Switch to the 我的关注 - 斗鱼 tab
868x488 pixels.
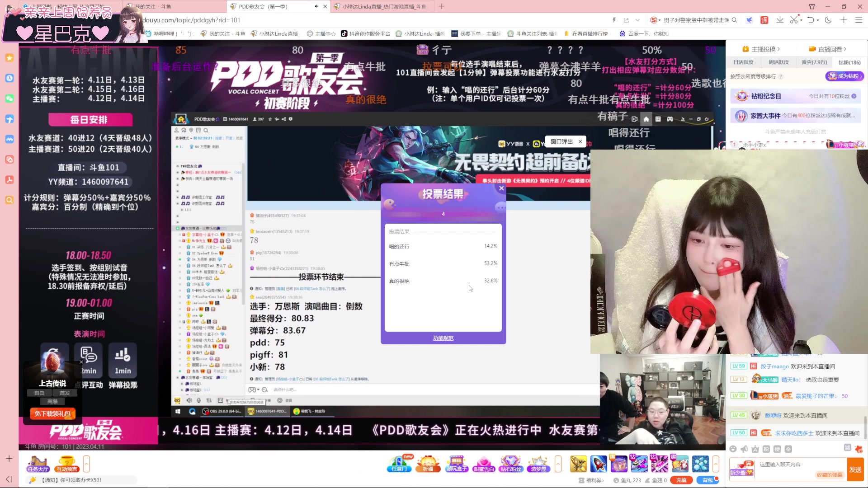[x=174, y=6]
